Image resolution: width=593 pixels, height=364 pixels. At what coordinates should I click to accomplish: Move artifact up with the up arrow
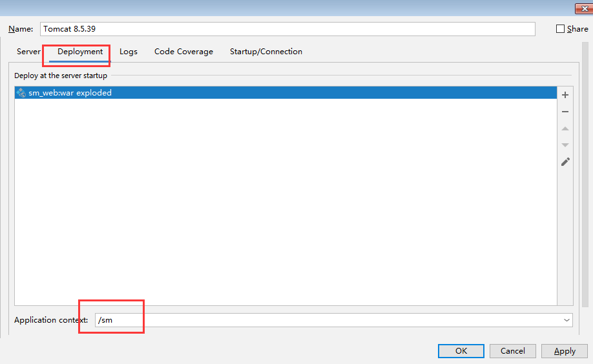point(565,128)
